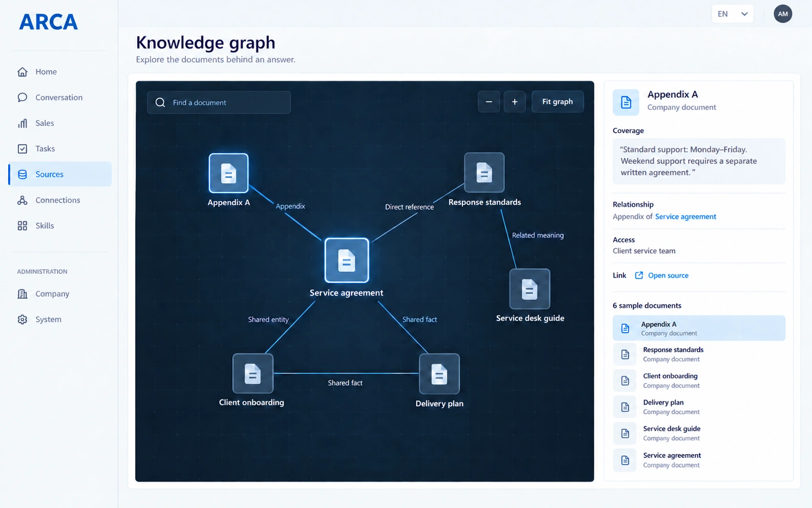Select the Service agreement node icon
Viewport: 812px width, 508px height.
[347, 260]
